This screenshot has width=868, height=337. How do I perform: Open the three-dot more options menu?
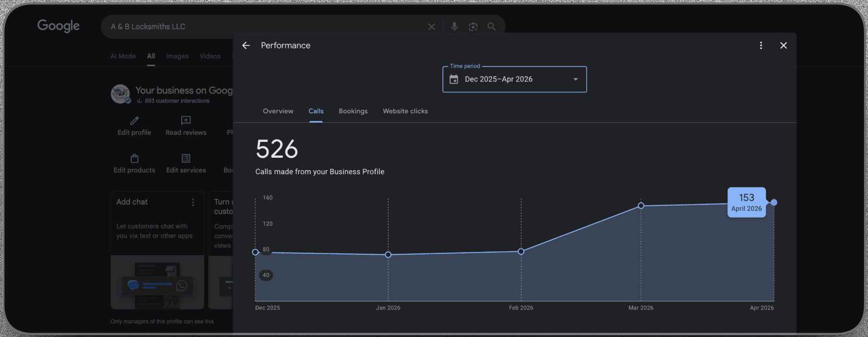[761, 46]
